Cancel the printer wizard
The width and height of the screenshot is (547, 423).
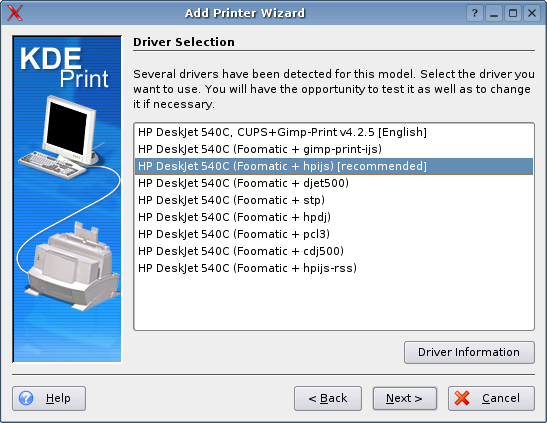point(491,398)
